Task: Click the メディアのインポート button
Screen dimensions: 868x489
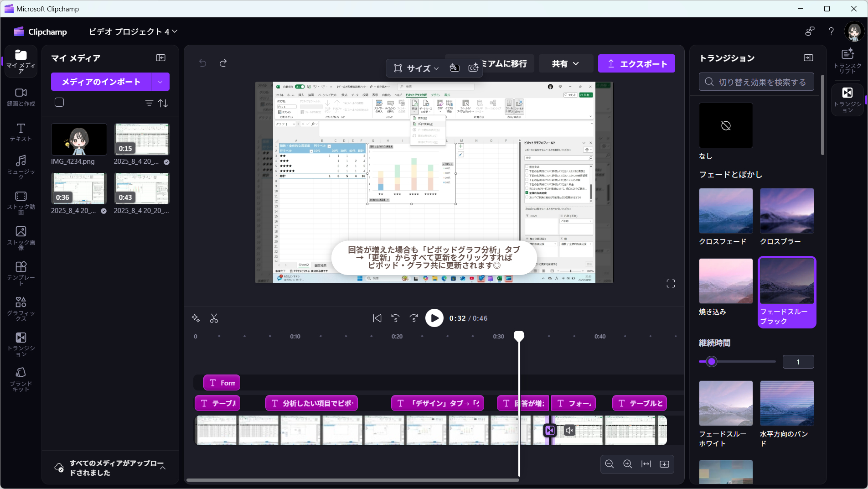Action: pos(101,82)
